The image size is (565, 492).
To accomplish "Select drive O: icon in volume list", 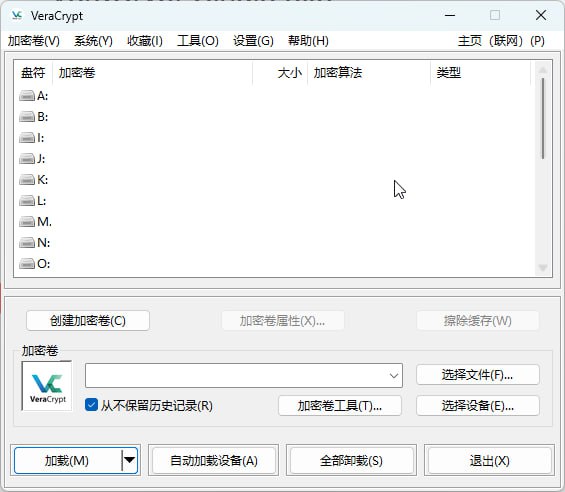I will [27, 264].
